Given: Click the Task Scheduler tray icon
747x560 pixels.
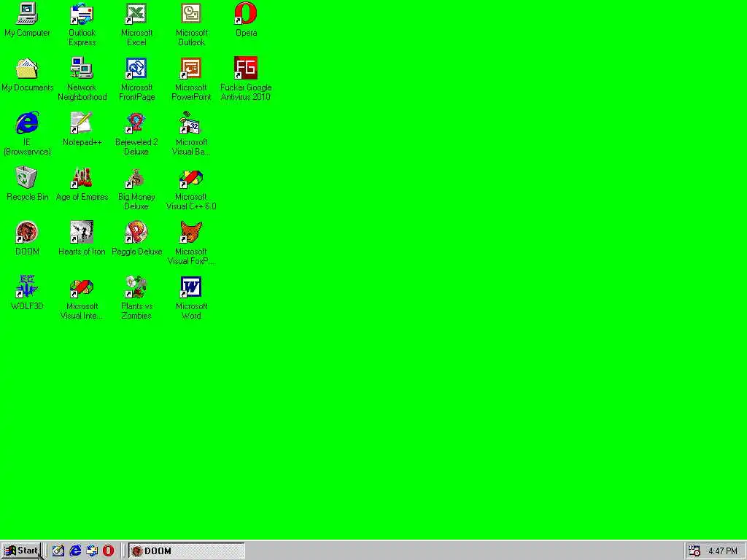Looking at the screenshot, I should 694,551.
